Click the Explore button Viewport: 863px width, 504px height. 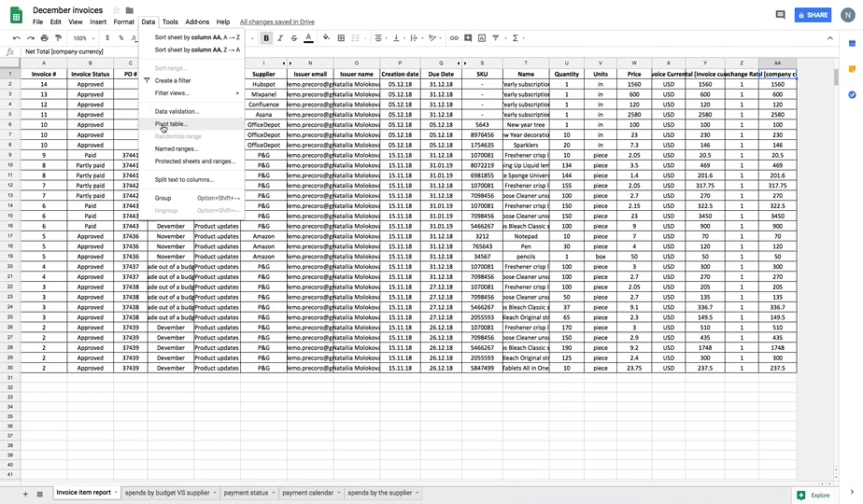click(813, 496)
